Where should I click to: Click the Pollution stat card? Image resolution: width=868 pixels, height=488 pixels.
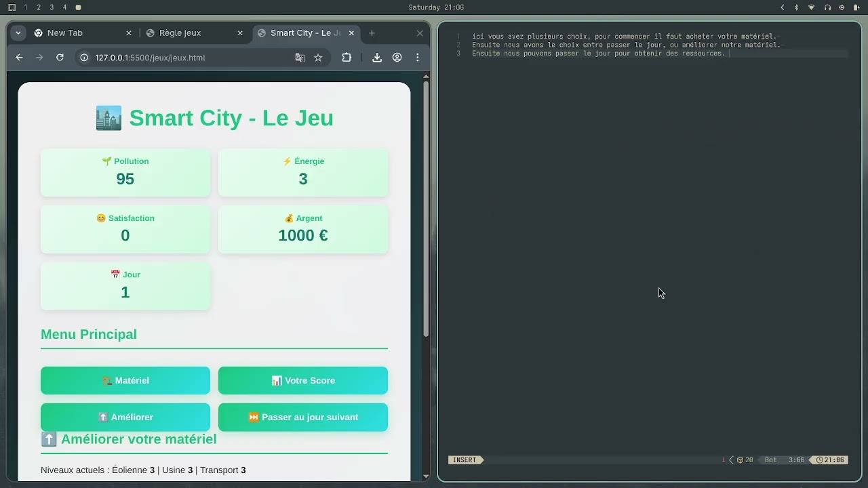pyautogui.click(x=125, y=173)
